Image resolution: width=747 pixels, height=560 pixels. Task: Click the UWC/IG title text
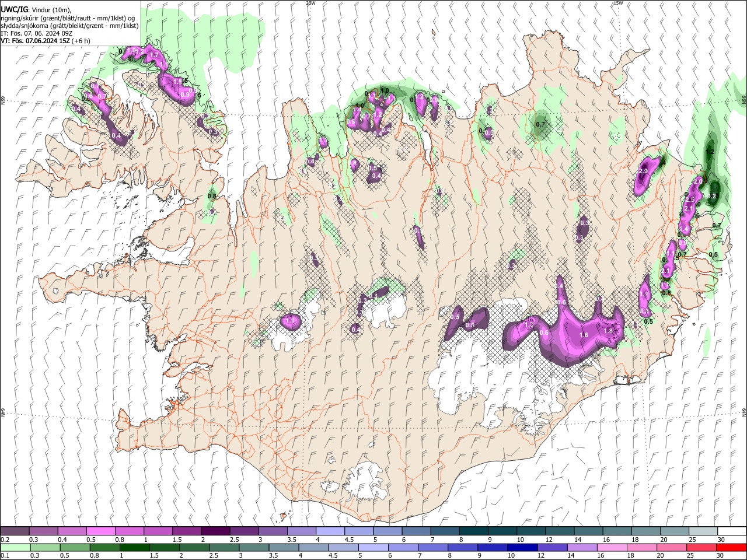click(x=14, y=9)
